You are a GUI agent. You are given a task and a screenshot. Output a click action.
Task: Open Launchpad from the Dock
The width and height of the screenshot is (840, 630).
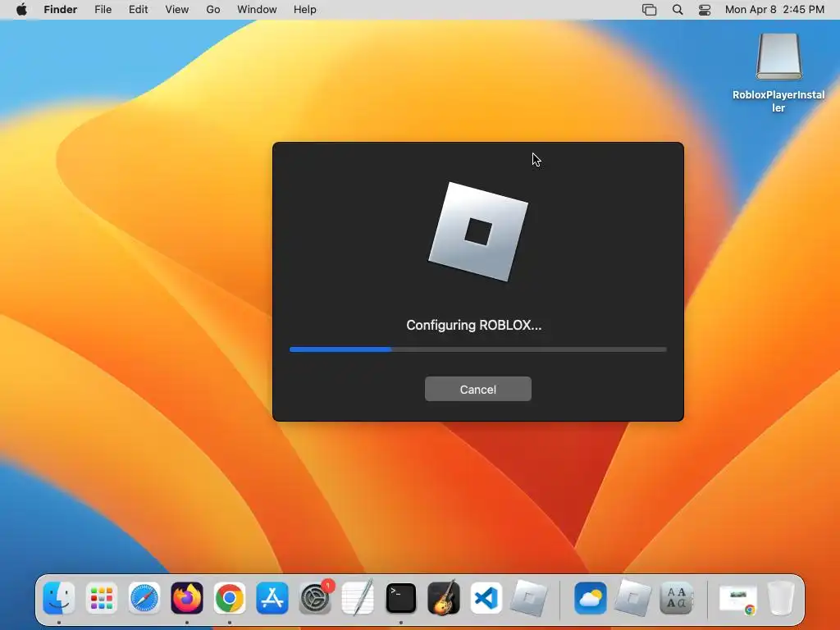tap(101, 598)
